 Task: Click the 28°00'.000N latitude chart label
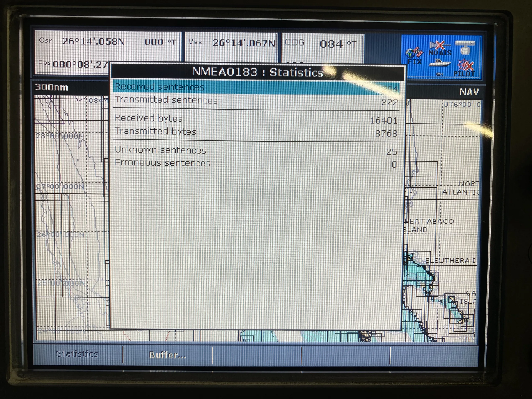click(60, 136)
